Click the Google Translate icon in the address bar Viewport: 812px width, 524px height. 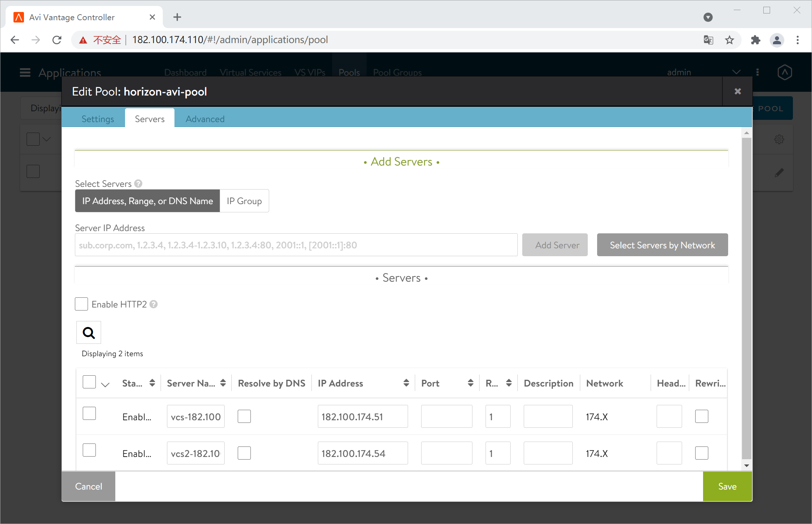point(708,40)
